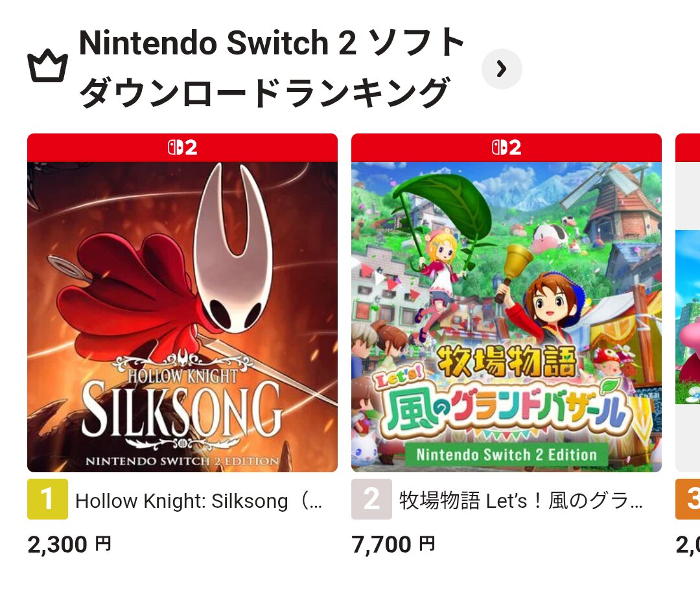Open the 牧場物語 Let's！風のグラ… title link
This screenshot has width=700, height=607.
[x=521, y=501]
